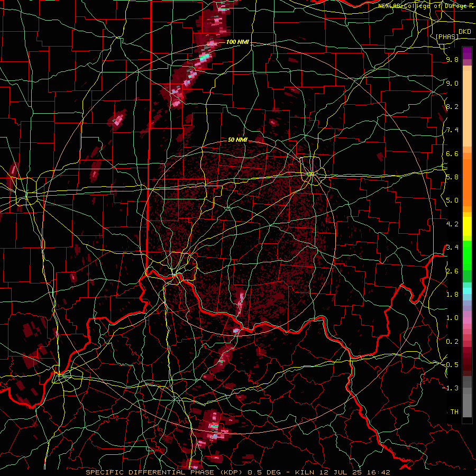Pick the cyan swatch beside 1.8 on the color bar

coord(467,291)
